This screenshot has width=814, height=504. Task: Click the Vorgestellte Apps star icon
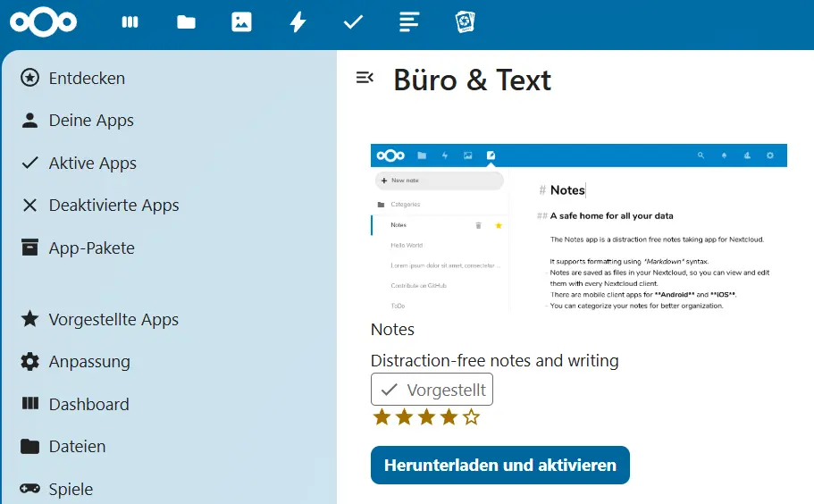[29, 319]
